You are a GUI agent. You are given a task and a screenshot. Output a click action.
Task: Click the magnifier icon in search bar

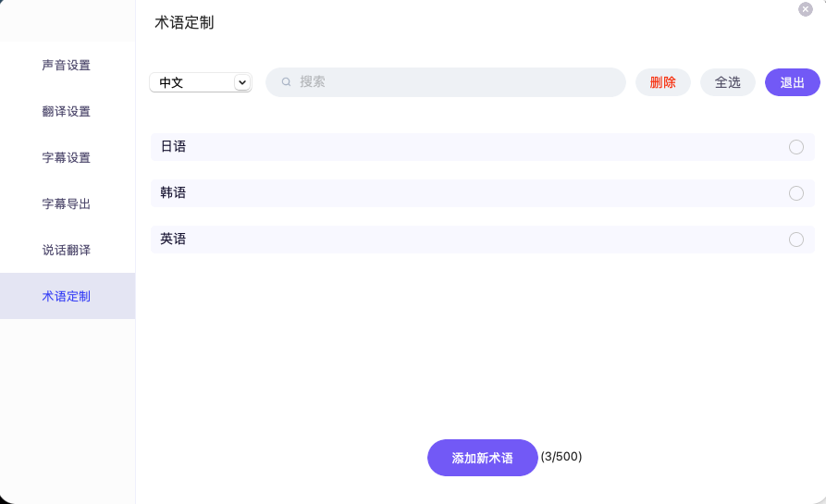[287, 82]
